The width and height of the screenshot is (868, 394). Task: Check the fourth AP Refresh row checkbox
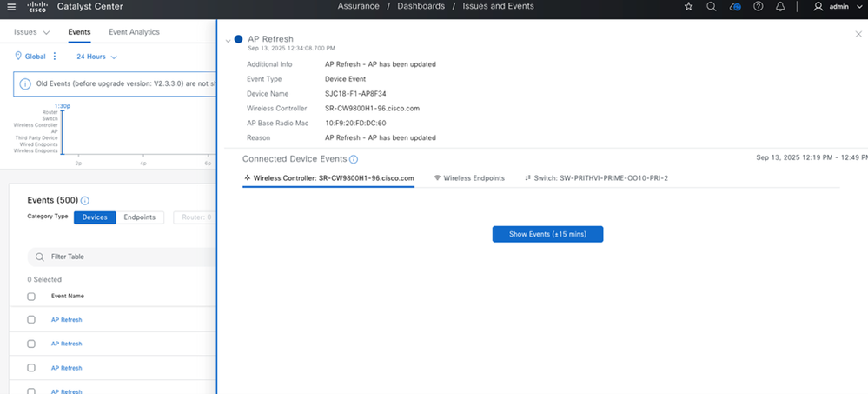[31, 391]
